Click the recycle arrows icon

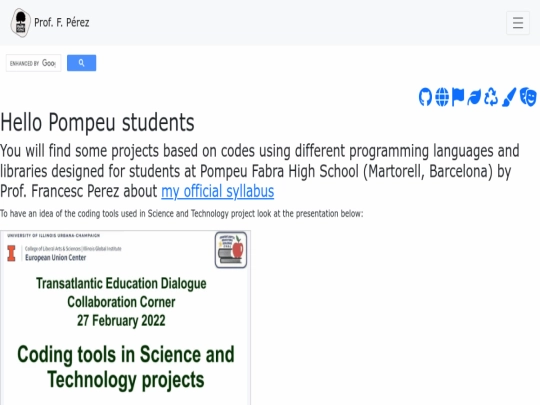[491, 97]
